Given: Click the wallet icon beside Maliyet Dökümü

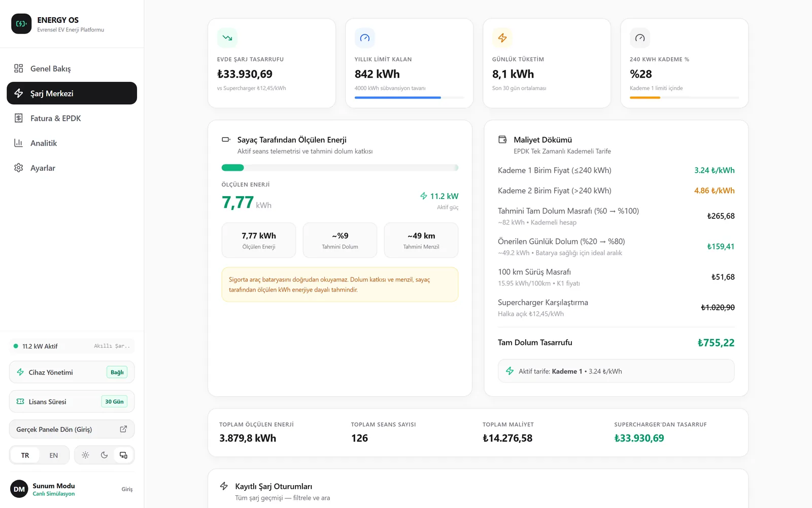Looking at the screenshot, I should click(502, 140).
